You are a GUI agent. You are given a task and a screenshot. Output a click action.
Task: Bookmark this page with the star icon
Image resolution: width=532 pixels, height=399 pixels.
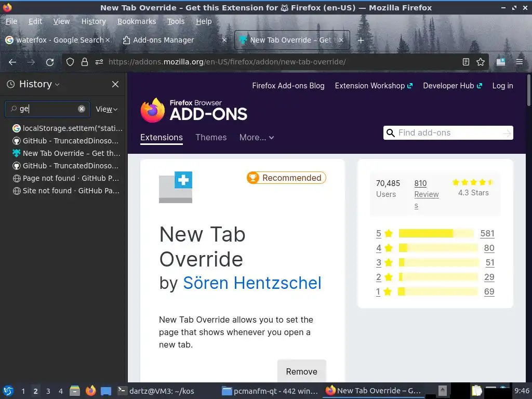pyautogui.click(x=481, y=62)
